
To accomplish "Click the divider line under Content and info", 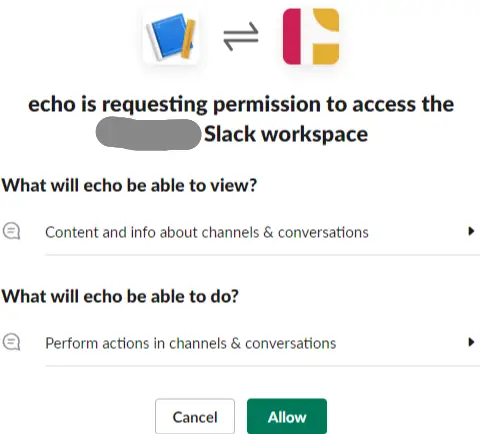I will tap(263, 255).
